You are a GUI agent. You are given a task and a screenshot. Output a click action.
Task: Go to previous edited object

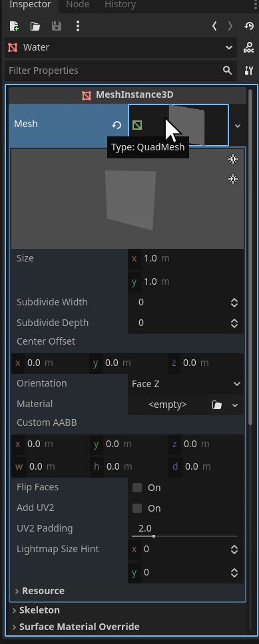(214, 27)
